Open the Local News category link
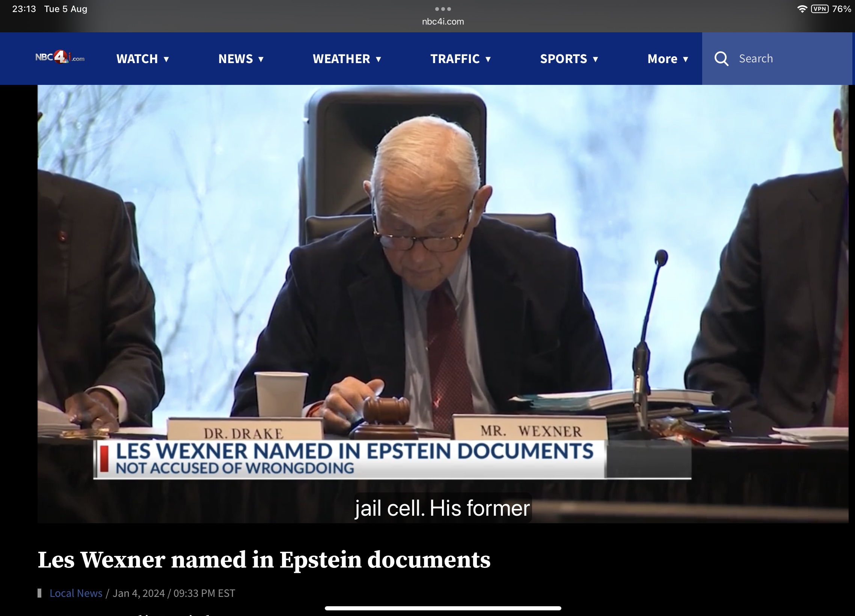The height and width of the screenshot is (616, 855). (76, 593)
